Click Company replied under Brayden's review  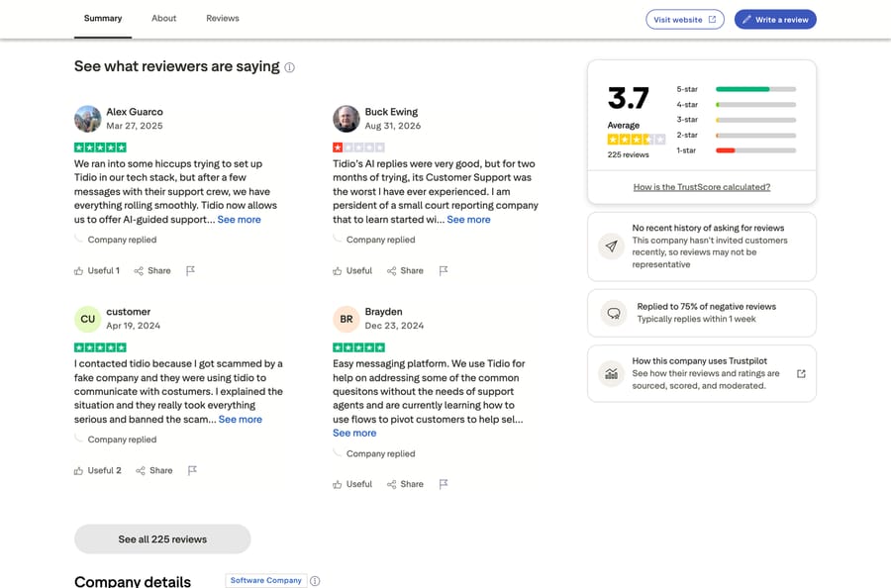tap(381, 453)
